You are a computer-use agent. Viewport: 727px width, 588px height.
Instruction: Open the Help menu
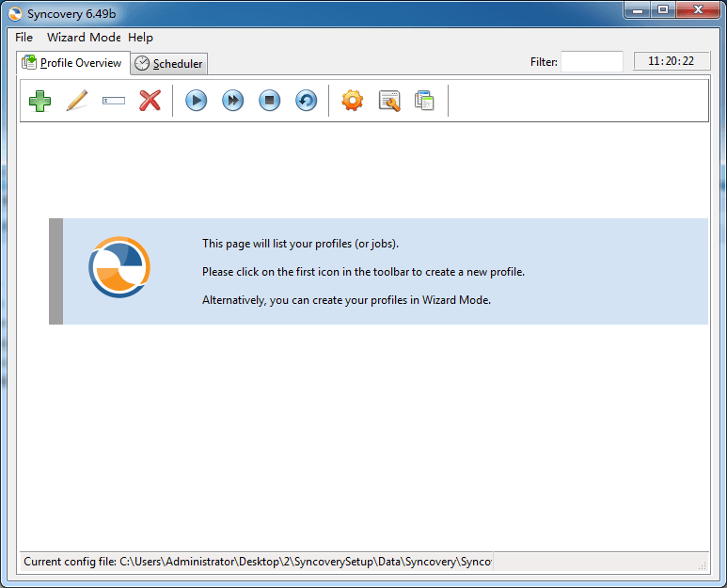(x=140, y=37)
